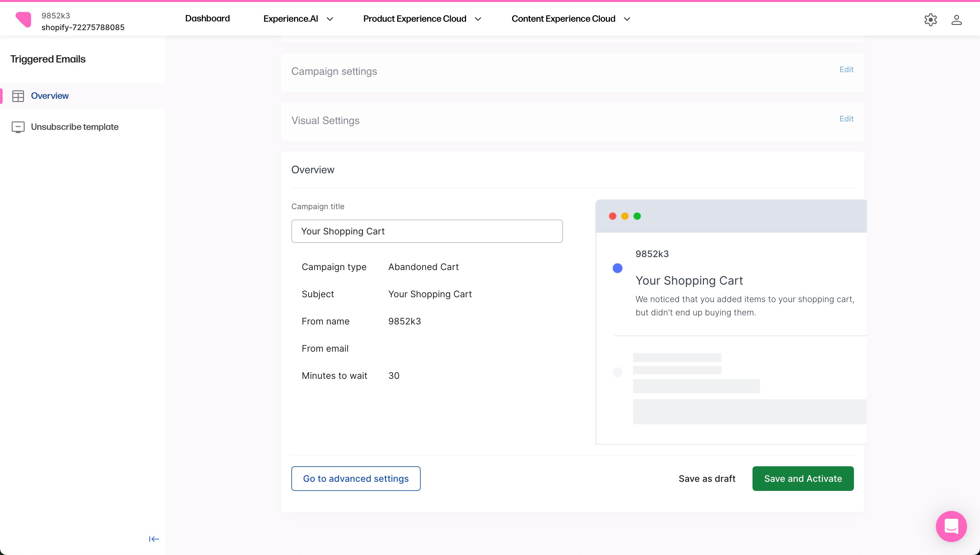
Task: Select Overview in Triggered Emails sidebar
Action: tap(50, 96)
